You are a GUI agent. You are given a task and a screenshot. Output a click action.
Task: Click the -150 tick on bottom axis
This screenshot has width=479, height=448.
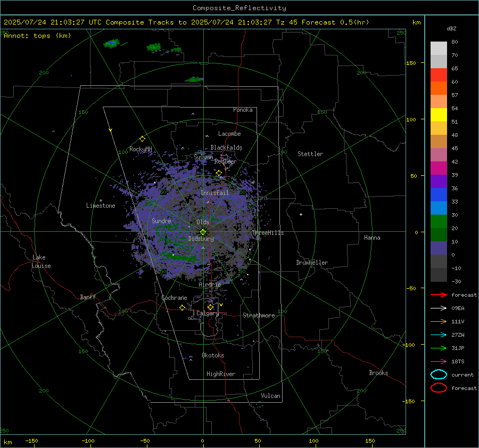pos(31,441)
